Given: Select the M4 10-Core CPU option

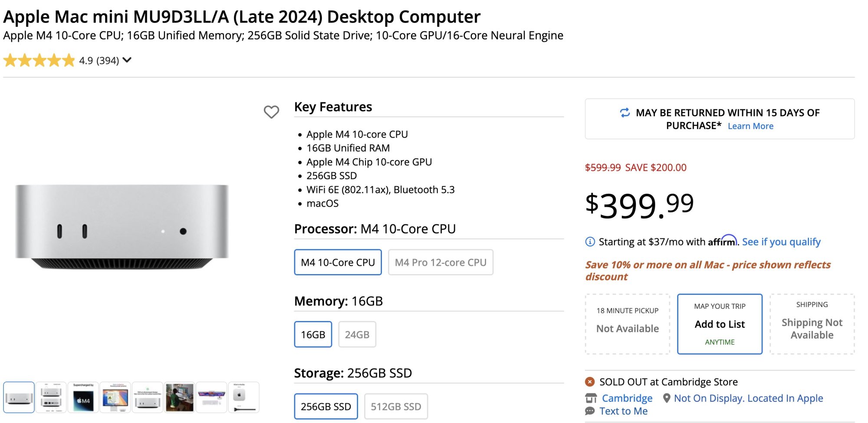Looking at the screenshot, I should click(338, 262).
